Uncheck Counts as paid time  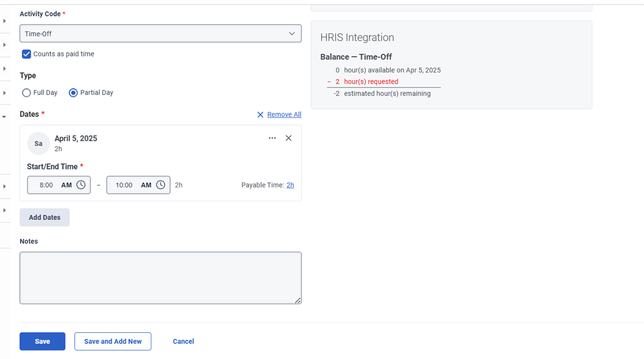point(26,54)
